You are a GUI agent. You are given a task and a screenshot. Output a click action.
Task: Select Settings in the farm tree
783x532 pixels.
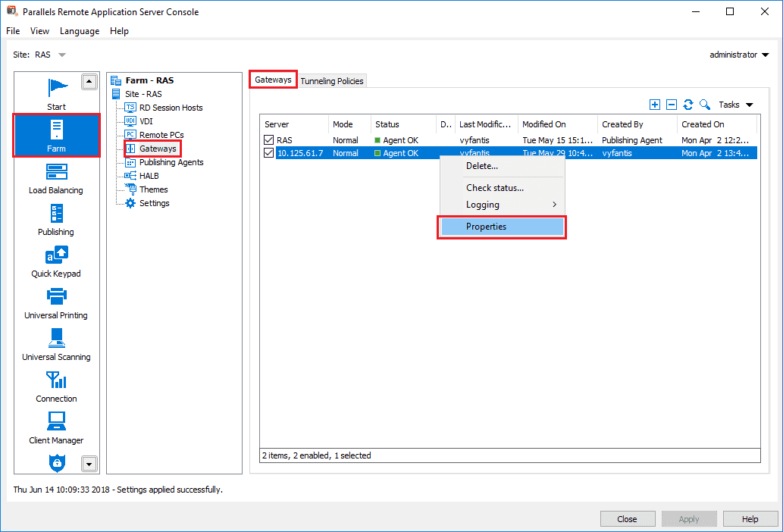tap(155, 203)
